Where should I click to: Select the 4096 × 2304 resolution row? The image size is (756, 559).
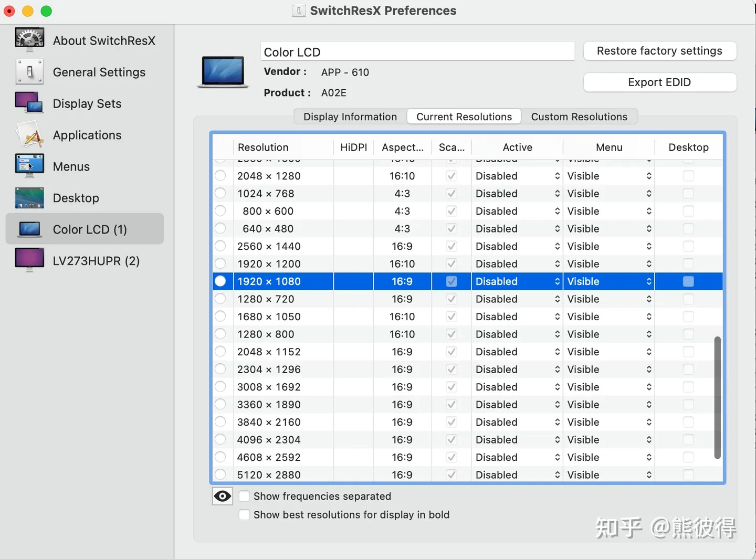(467, 440)
